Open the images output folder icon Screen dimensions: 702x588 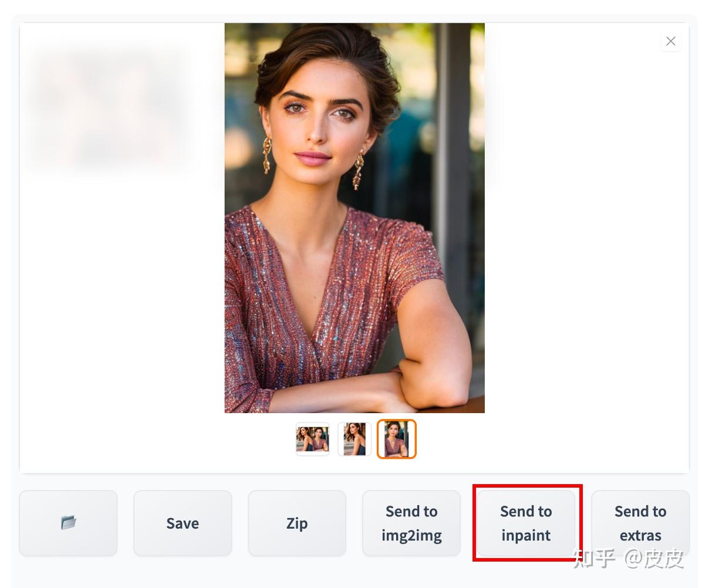click(x=68, y=523)
